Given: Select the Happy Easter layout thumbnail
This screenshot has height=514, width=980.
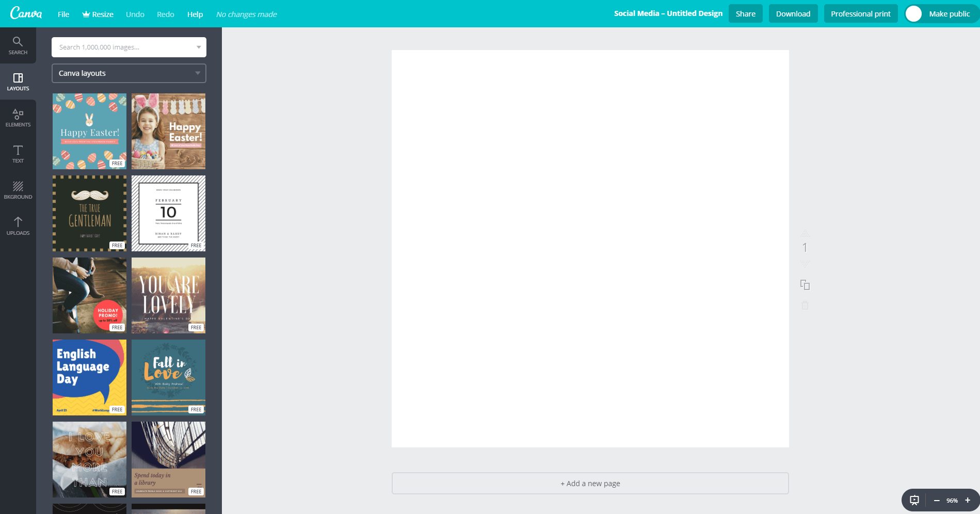Looking at the screenshot, I should click(89, 131).
